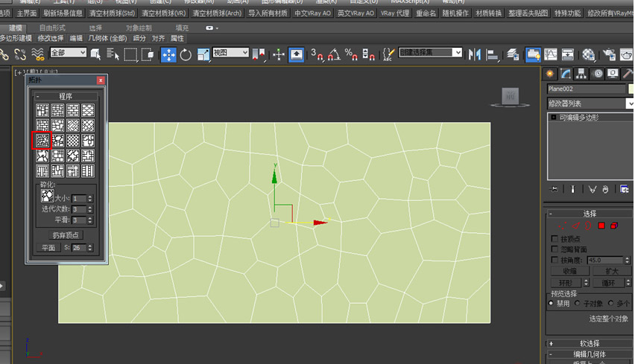The image size is (635, 364).
Task: Open the Material Editor icon
Action: pos(589,54)
